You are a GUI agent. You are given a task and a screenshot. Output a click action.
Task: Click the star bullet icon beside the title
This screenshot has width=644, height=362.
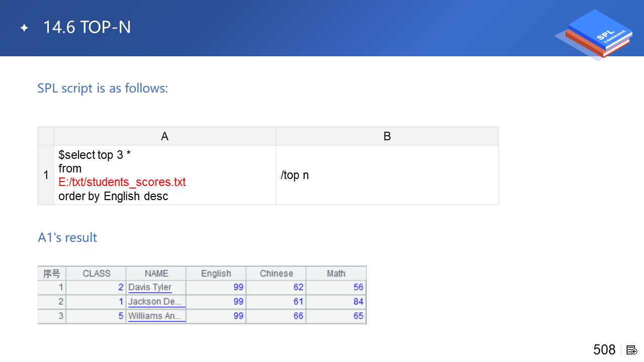click(x=24, y=28)
